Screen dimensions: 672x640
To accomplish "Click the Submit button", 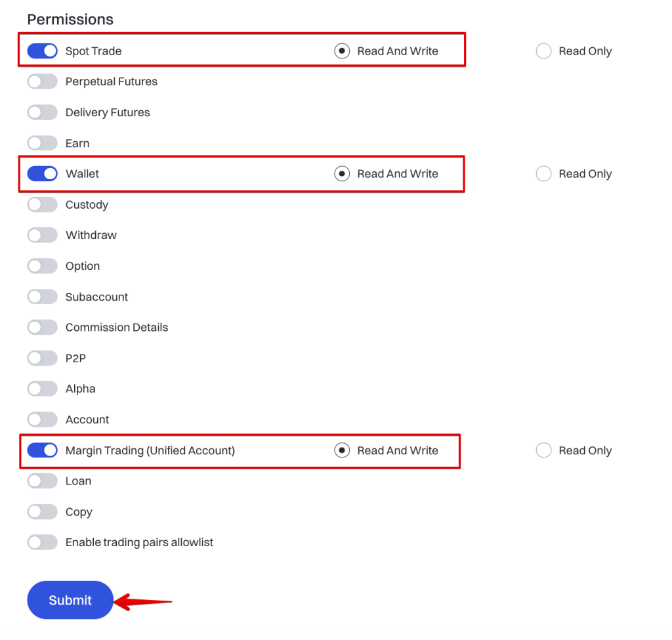I will [x=70, y=600].
